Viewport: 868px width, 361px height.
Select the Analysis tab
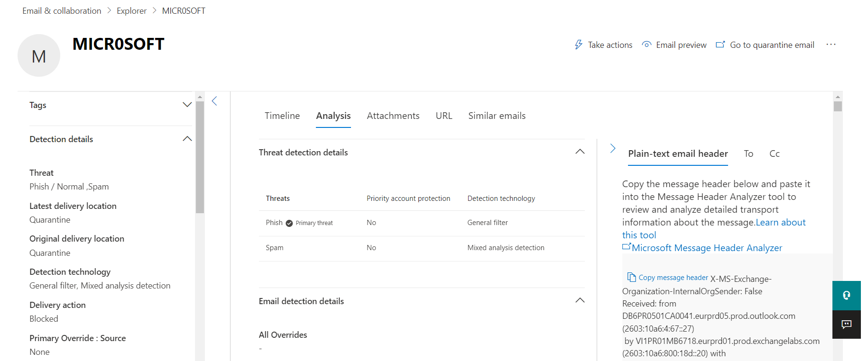point(333,116)
